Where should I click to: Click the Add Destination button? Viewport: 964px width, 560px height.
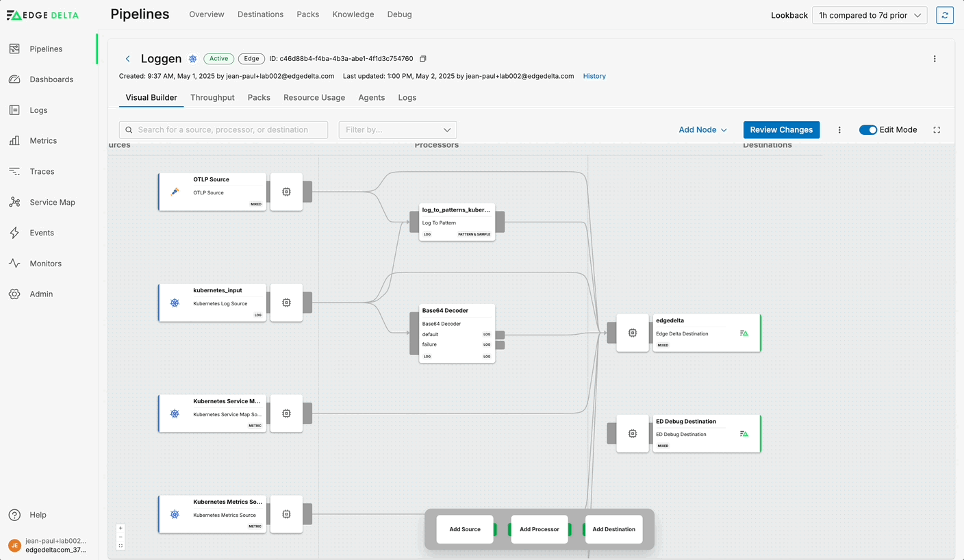tap(614, 529)
